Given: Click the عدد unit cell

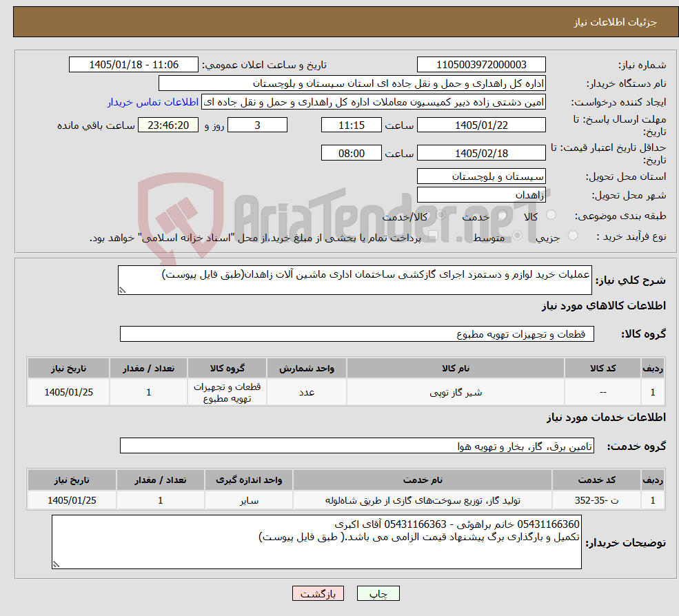Looking at the screenshot, I should point(307,392).
